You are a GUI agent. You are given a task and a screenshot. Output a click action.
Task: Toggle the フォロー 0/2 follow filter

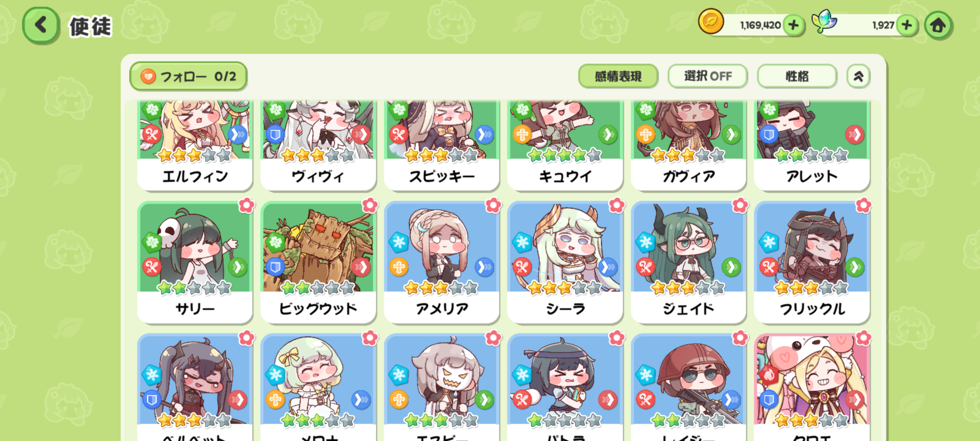(x=189, y=76)
